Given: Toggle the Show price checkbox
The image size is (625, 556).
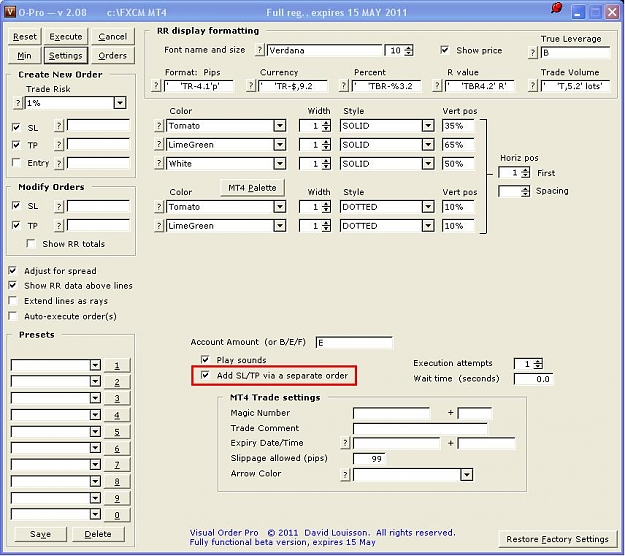Looking at the screenshot, I should (x=444, y=50).
